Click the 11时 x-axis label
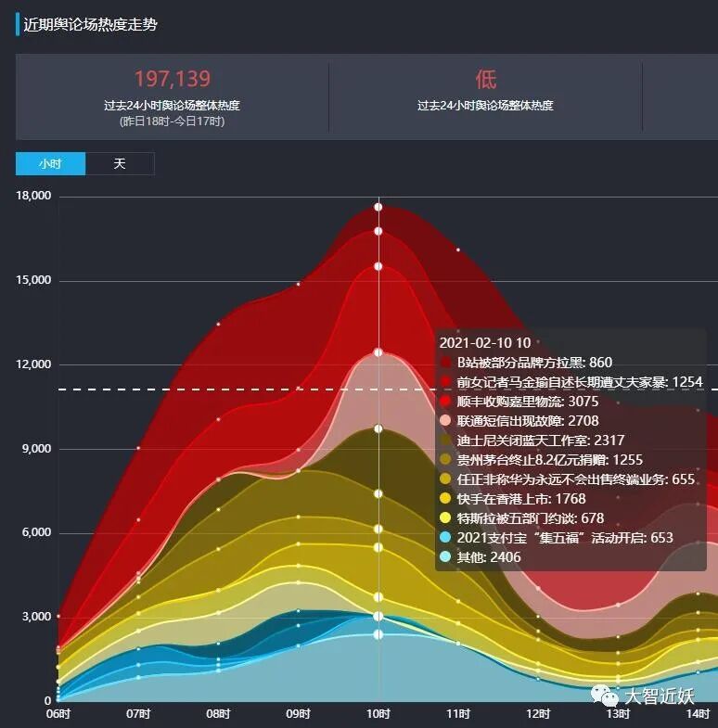Image resolution: width=718 pixels, height=728 pixels. 458,713
